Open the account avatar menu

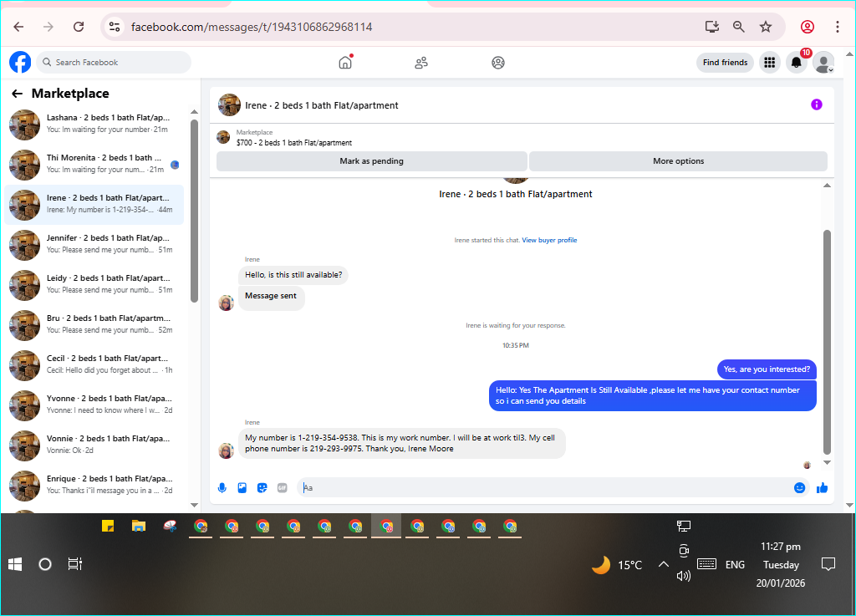823,63
